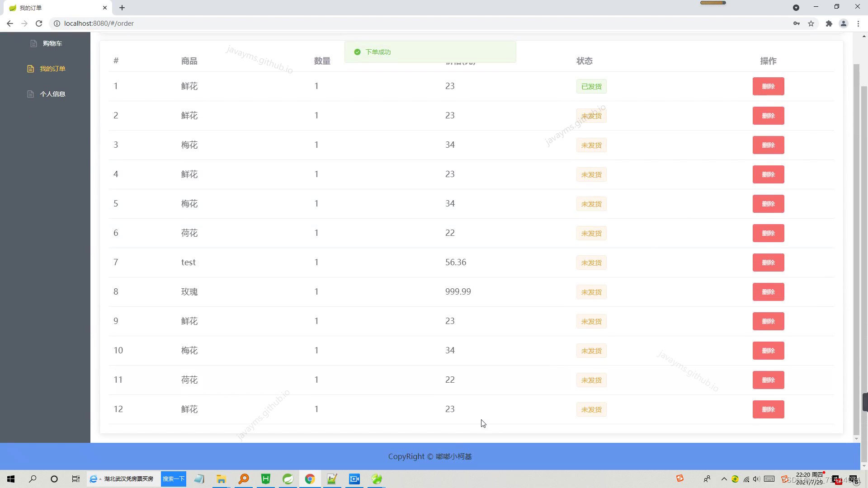Viewport: 868px width, 488px height.
Task: Select 我的订单 in the sidebar menu
Action: [52, 68]
